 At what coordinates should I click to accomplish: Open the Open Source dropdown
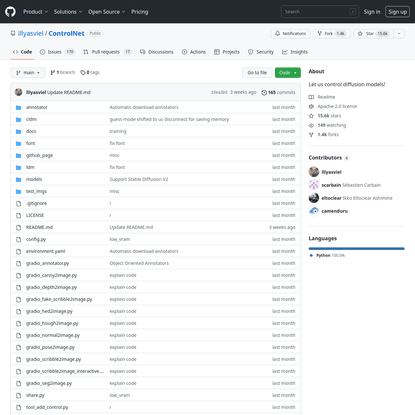pos(107,12)
